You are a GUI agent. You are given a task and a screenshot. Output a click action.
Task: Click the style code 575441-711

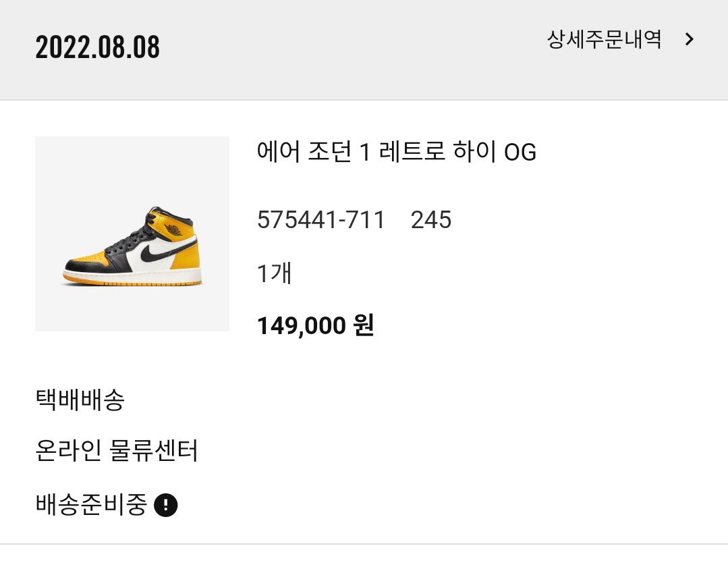(321, 219)
